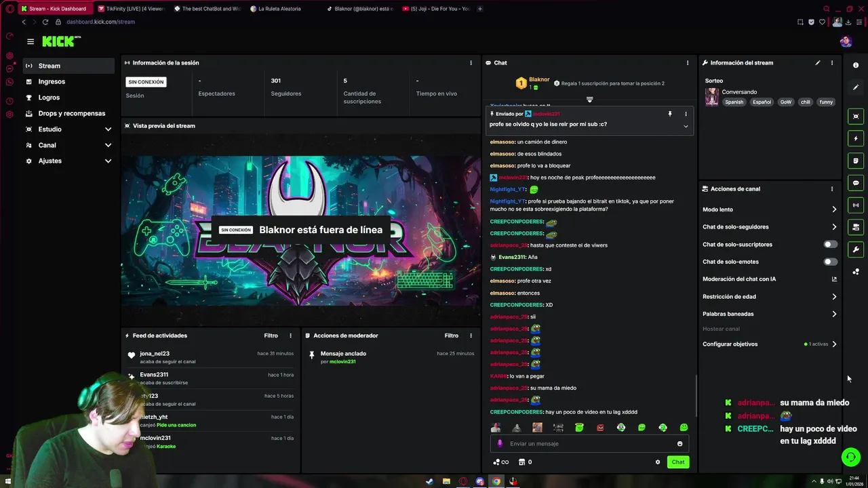Open a new browser tab with plus
This screenshot has height=488, width=868.
pos(480,9)
